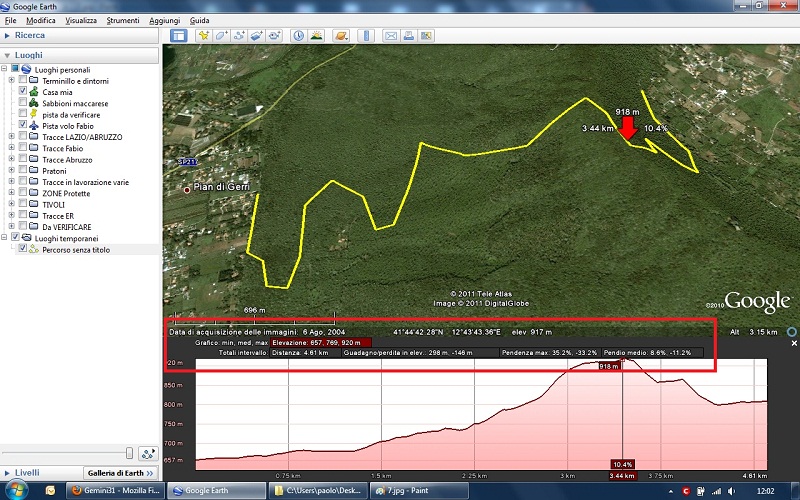
Task: Click the yellow pushpin of pista da verificare
Action: [34, 114]
